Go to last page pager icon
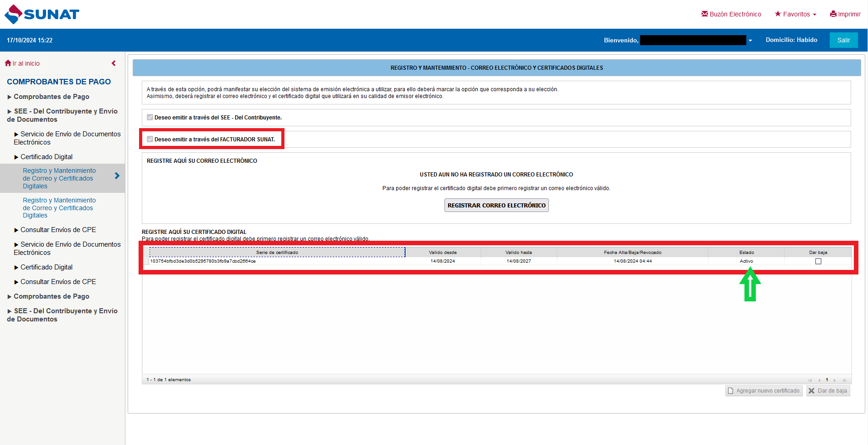This screenshot has height=445, width=868. point(844,380)
